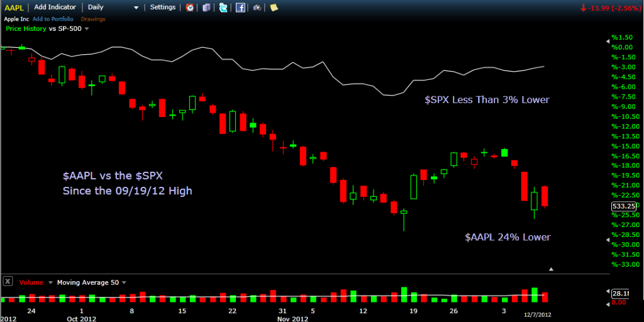Click the volume scale arrow beside 28.1 value
The image size is (644, 322).
pos(608,291)
